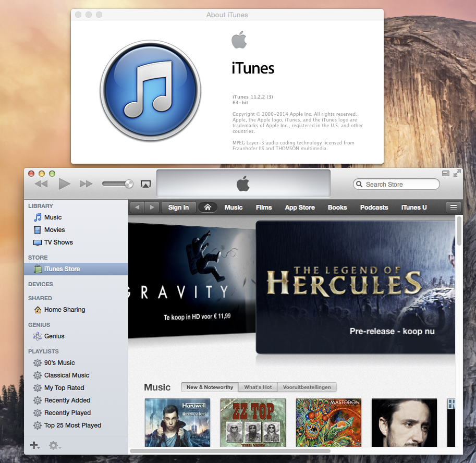Go forward with the store forward arrow

point(152,208)
